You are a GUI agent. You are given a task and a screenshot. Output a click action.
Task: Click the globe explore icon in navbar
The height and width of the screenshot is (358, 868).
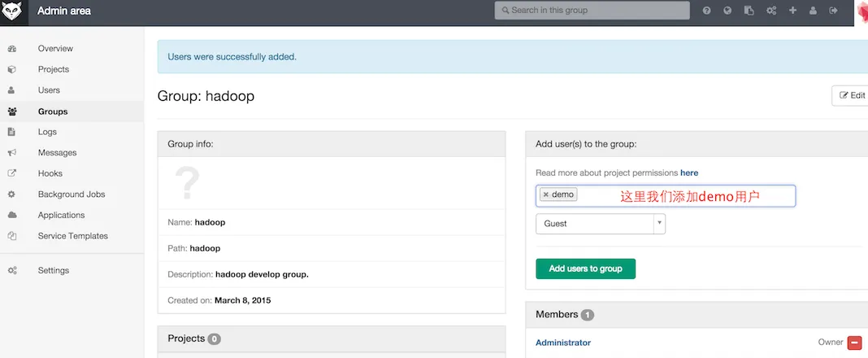[x=728, y=11]
